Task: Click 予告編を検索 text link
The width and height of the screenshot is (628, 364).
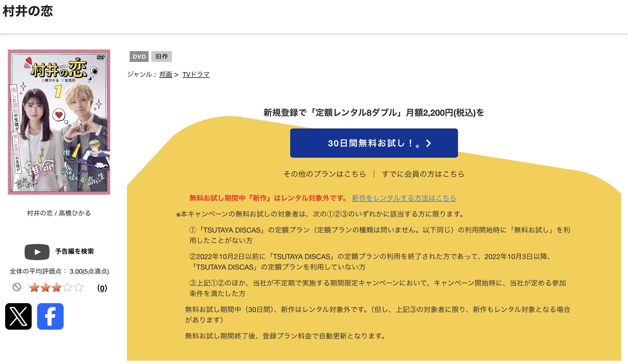Action: 74,252
